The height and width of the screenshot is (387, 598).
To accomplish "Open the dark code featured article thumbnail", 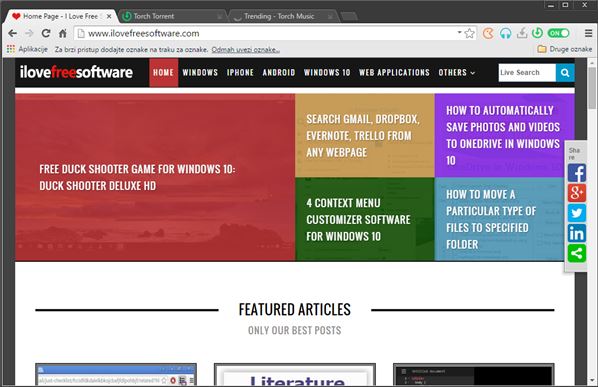I will click(474, 374).
